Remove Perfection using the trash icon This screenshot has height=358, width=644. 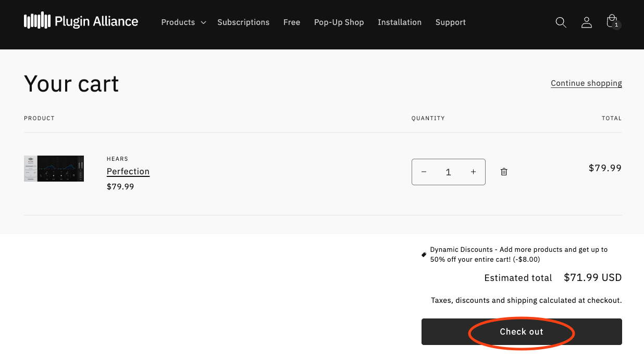pos(504,172)
